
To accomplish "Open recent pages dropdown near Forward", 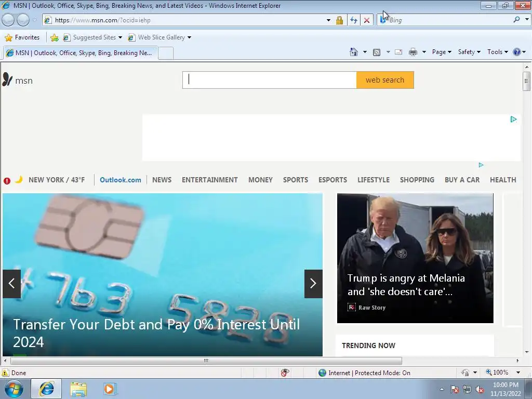I will point(34,20).
